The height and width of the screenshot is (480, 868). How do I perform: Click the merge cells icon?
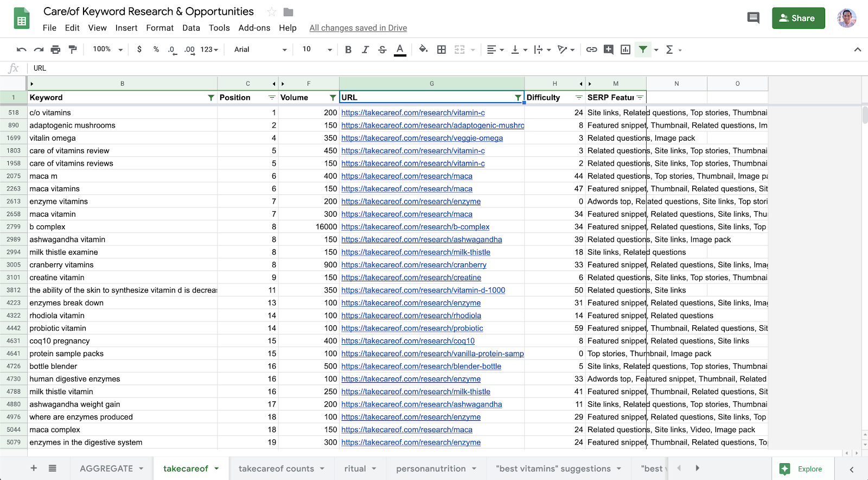tap(459, 49)
